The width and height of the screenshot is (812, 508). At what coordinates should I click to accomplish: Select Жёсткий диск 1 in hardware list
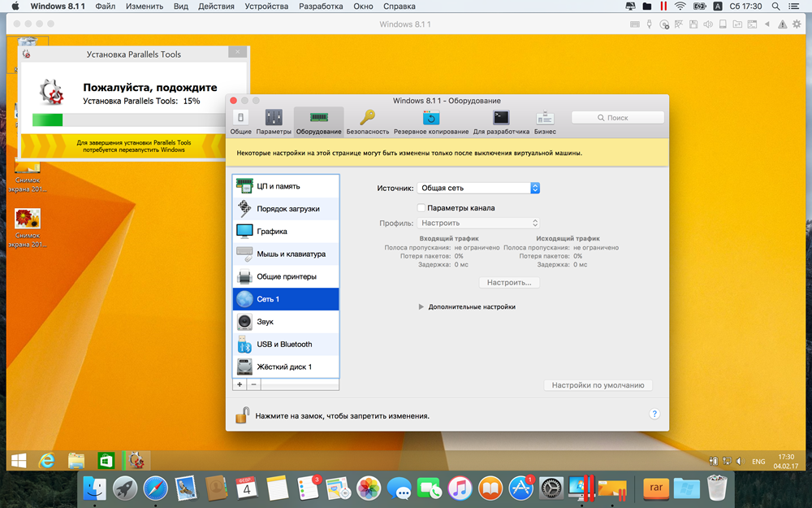(284, 367)
